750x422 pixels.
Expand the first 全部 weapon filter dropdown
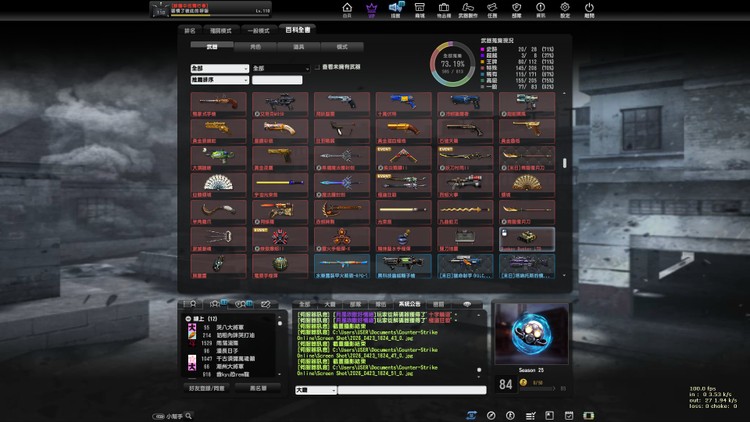click(219, 68)
